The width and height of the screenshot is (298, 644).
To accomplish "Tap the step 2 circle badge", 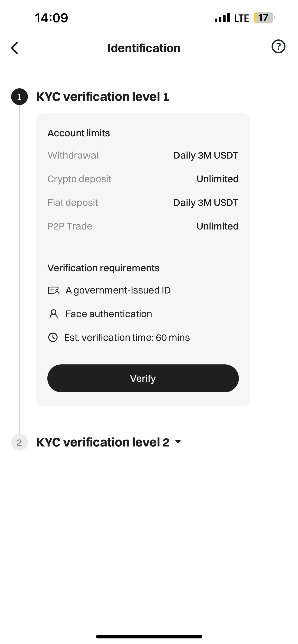I will 19,443.
